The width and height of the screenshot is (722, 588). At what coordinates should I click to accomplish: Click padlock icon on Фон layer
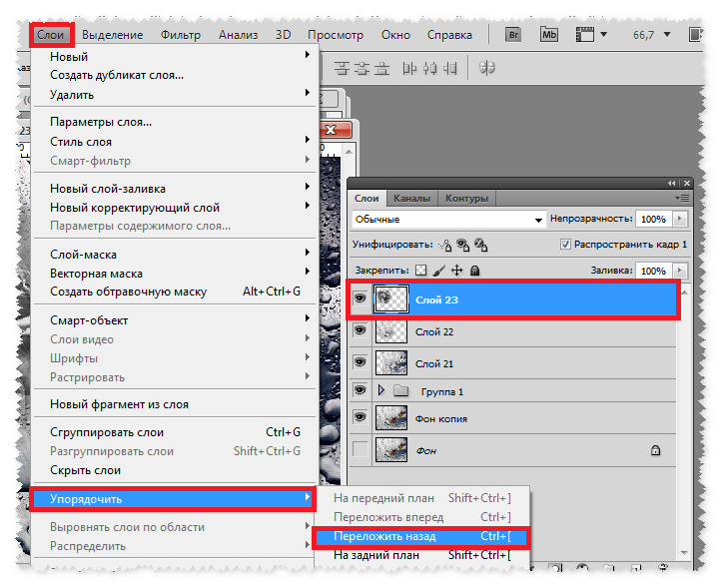[x=655, y=450]
